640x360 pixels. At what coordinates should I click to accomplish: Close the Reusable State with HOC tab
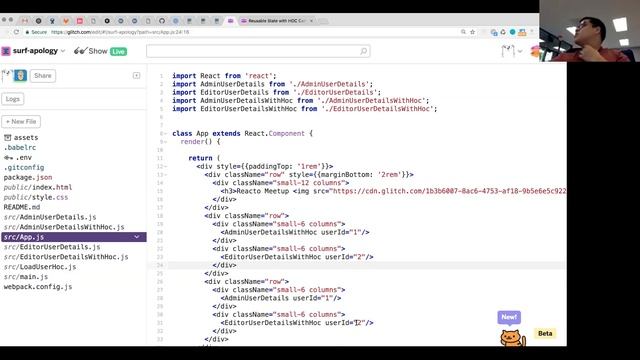click(x=311, y=20)
